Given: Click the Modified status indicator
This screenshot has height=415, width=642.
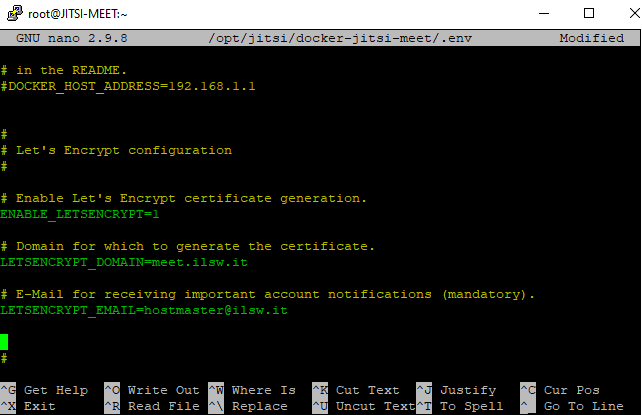Looking at the screenshot, I should 592,38.
